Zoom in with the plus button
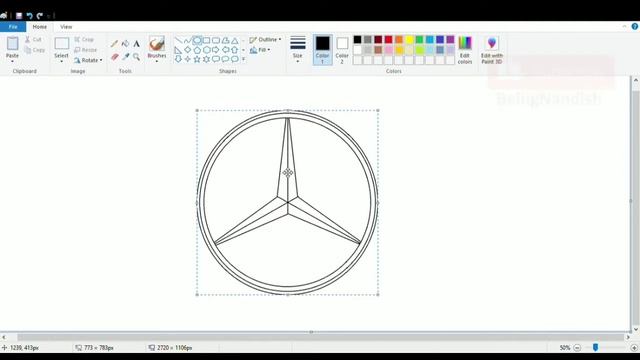The width and height of the screenshot is (640, 360). 634,348
